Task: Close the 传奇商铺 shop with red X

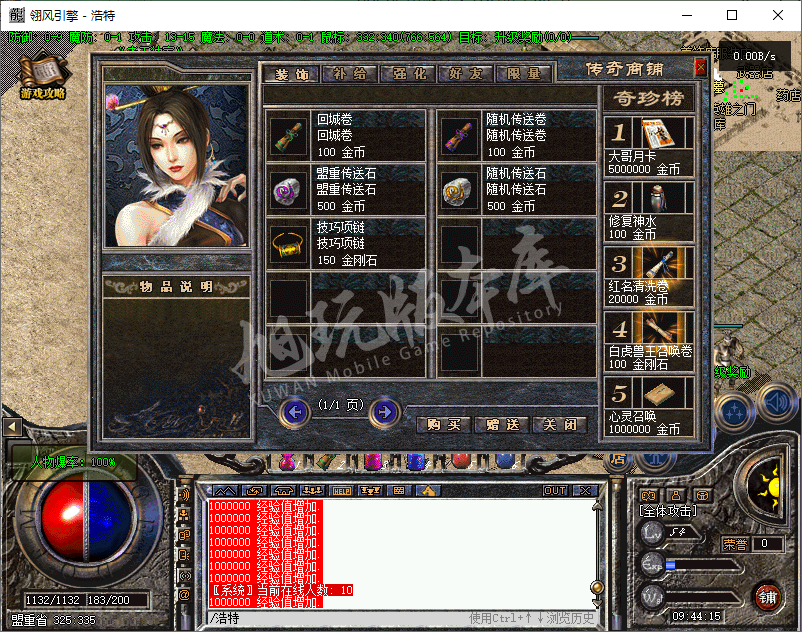Action: pos(700,67)
